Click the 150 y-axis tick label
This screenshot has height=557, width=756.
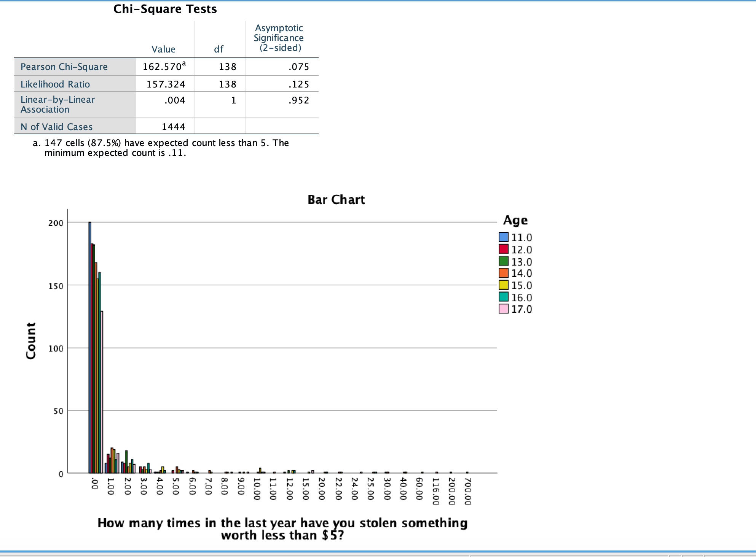tap(56, 286)
